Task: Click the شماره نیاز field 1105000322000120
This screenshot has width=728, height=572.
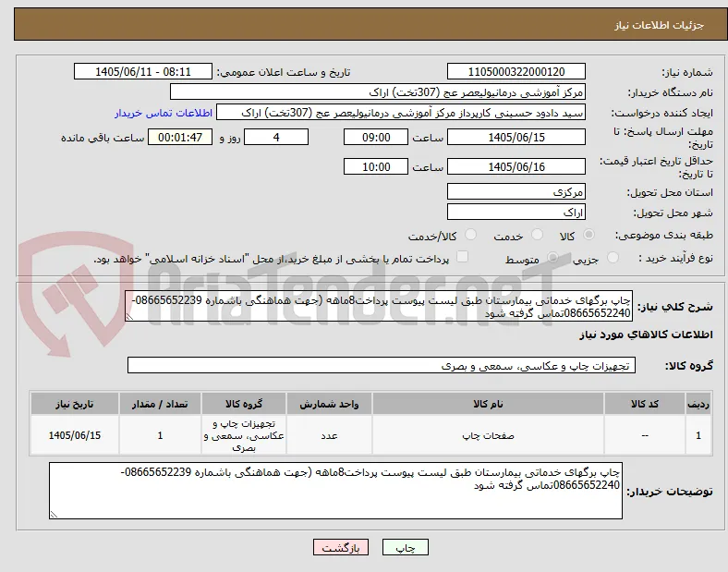Action: (516, 71)
